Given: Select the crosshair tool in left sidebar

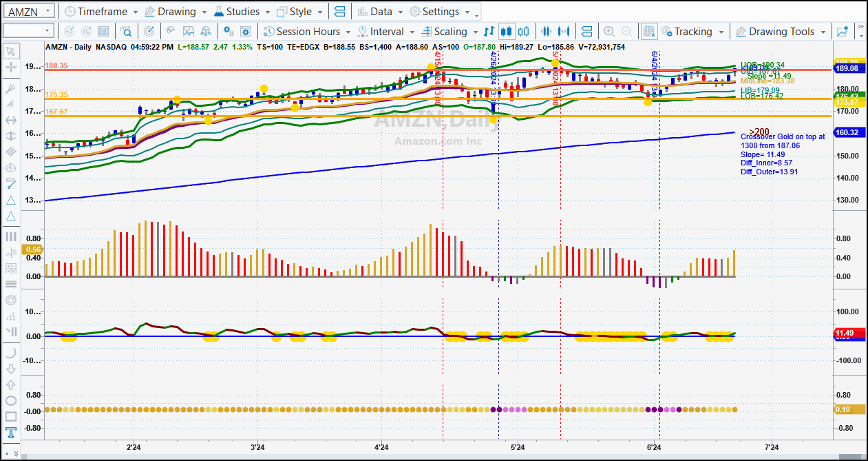Looking at the screenshot, I should [11, 68].
